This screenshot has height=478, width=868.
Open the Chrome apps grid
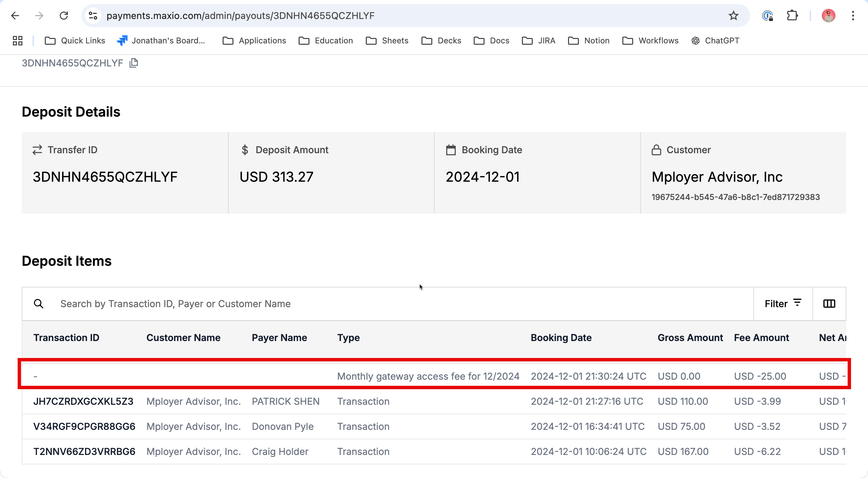tap(18, 41)
